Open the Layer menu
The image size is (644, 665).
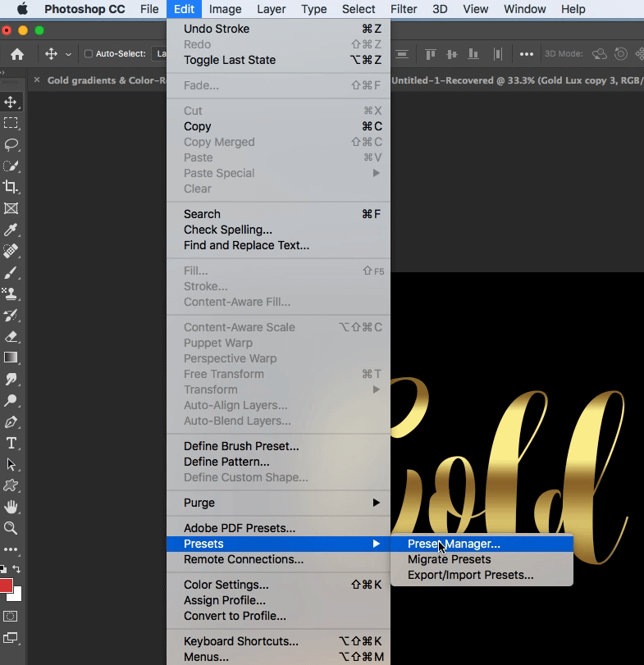(x=271, y=9)
